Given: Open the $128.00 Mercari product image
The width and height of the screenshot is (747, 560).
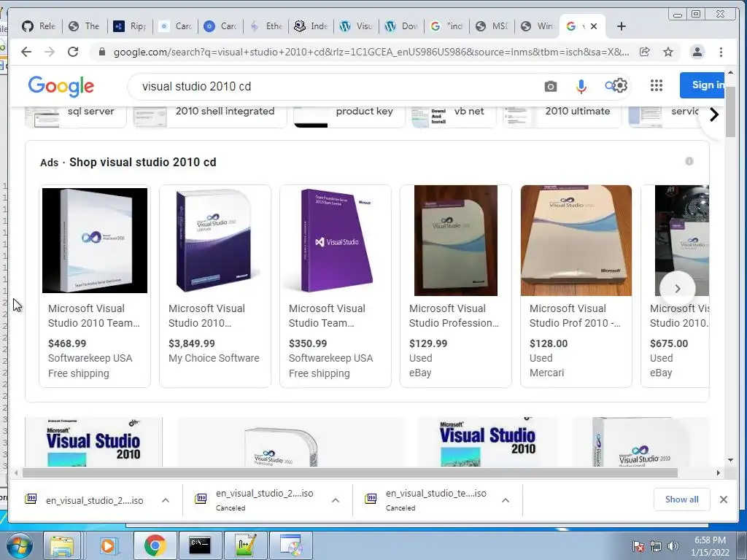Looking at the screenshot, I should click(576, 241).
